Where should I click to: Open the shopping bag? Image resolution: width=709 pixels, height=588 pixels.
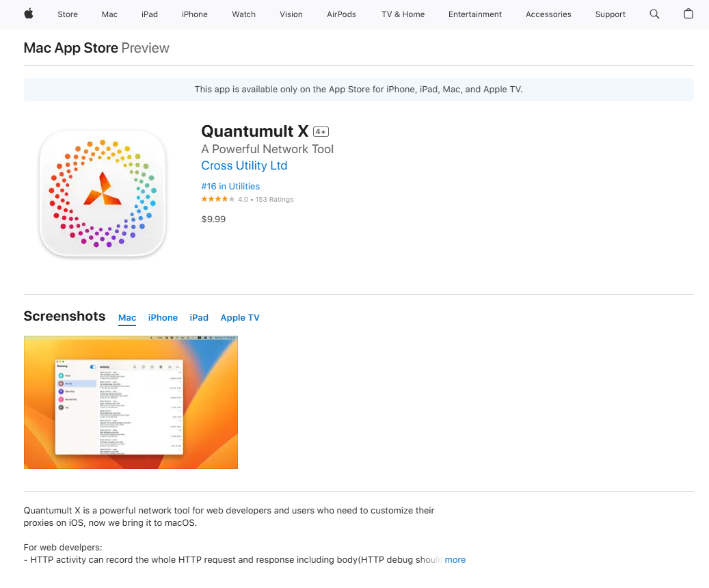pyautogui.click(x=688, y=14)
